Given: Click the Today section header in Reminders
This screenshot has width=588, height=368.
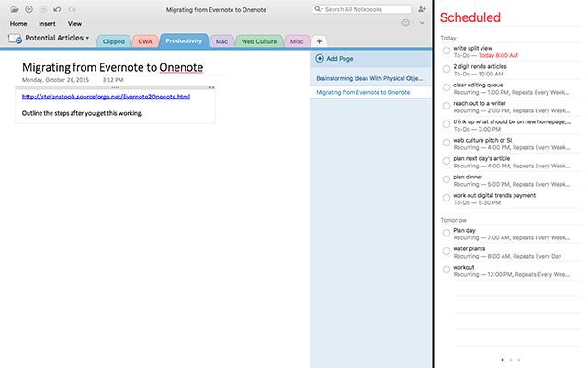Looking at the screenshot, I should [x=448, y=38].
